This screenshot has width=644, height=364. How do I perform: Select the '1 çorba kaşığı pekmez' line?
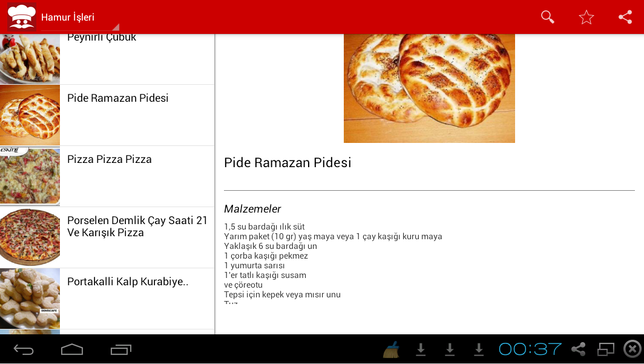[x=266, y=256]
